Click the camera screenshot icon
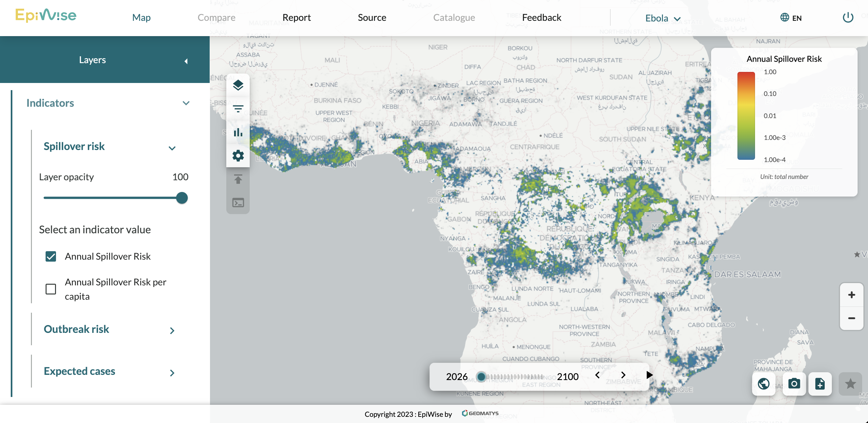868x423 pixels. [x=794, y=384]
